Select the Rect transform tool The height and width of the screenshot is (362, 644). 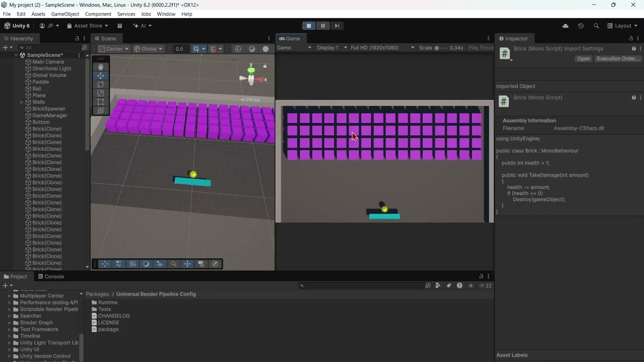click(101, 102)
